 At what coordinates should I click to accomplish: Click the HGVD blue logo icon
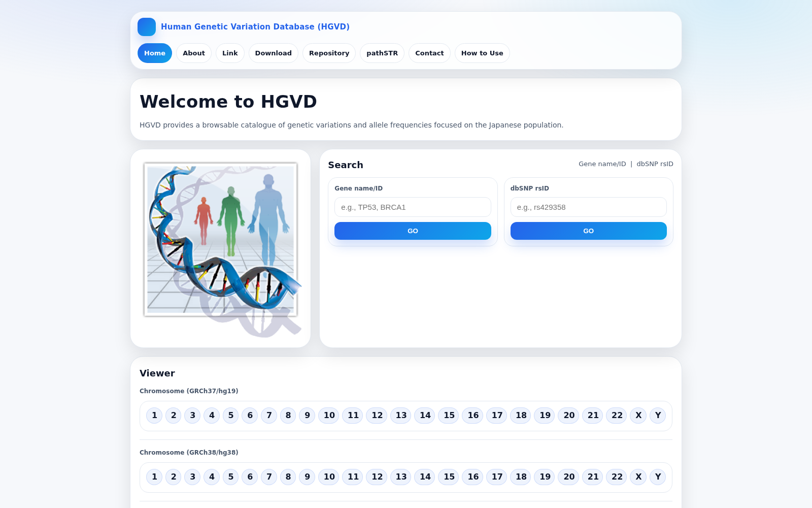[147, 27]
